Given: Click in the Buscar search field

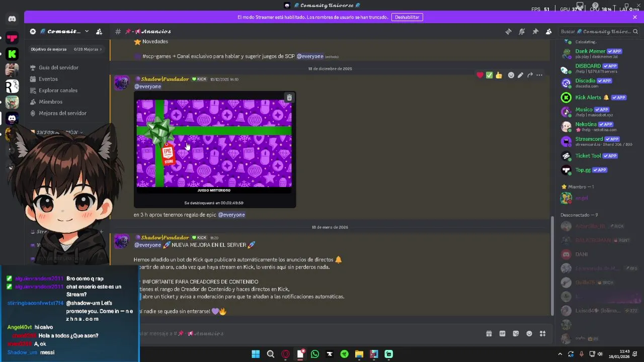Looking at the screenshot, I should point(599,31).
